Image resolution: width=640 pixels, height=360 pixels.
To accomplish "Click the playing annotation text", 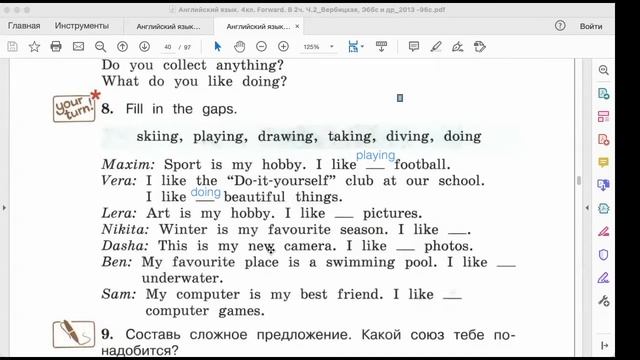I will (376, 155).
